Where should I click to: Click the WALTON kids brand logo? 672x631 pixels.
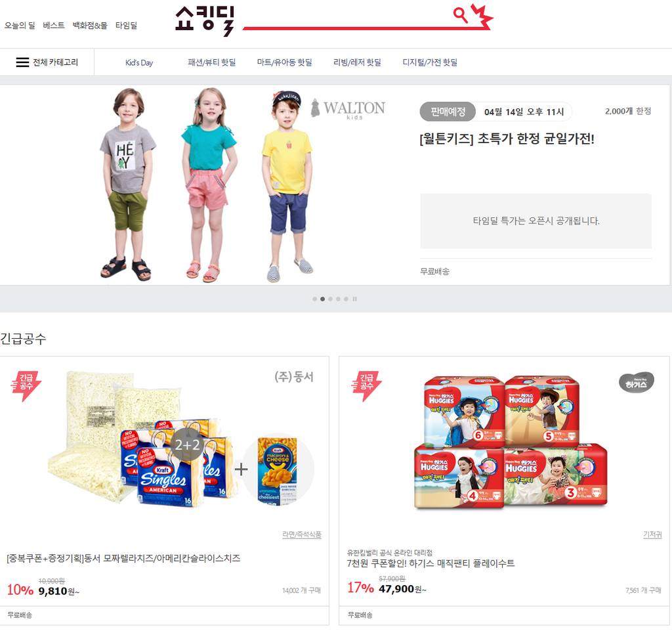coord(348,109)
